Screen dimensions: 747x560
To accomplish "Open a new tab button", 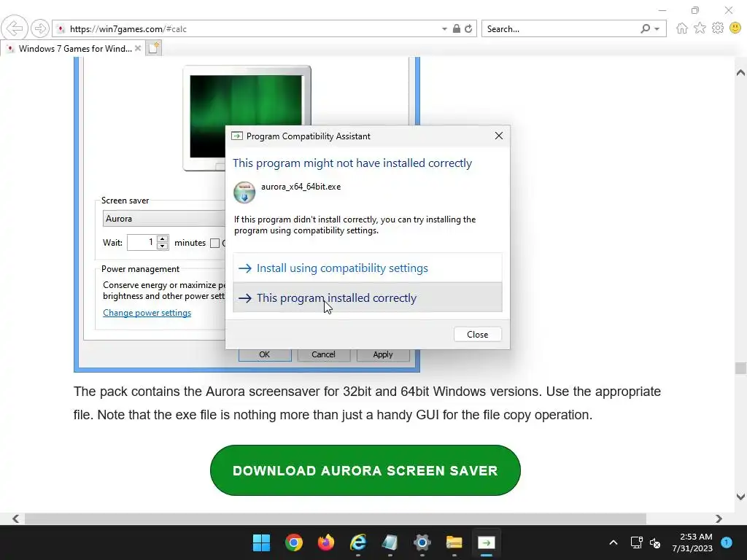I will point(153,48).
